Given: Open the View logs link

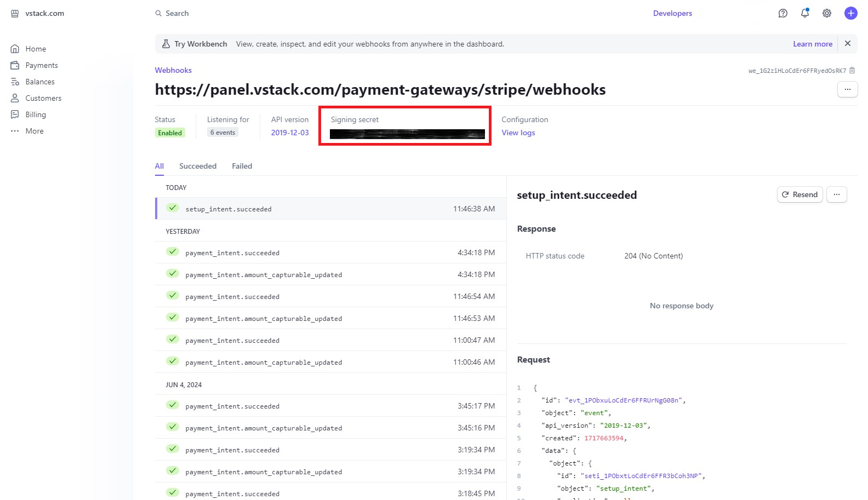Looking at the screenshot, I should pyautogui.click(x=518, y=133).
